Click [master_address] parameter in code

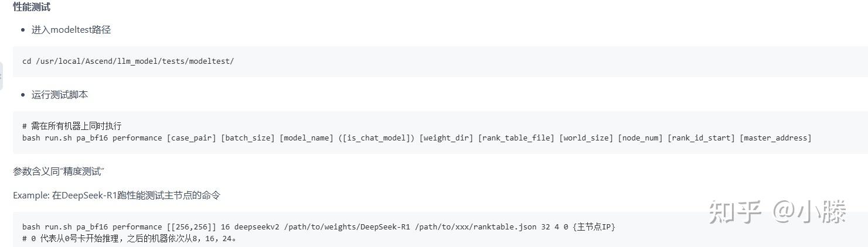tap(775, 138)
